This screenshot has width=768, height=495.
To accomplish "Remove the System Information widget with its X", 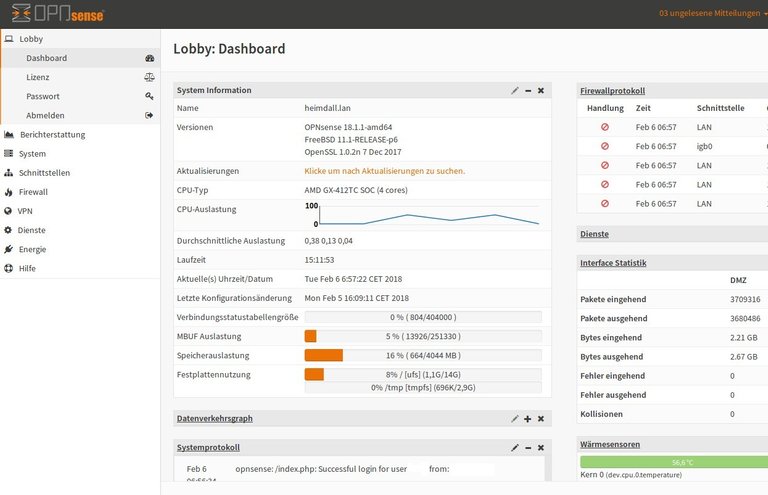I will 541,90.
